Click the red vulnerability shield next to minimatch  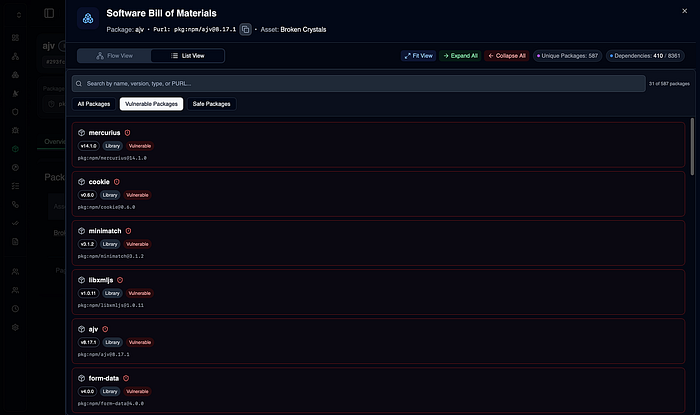(128, 231)
